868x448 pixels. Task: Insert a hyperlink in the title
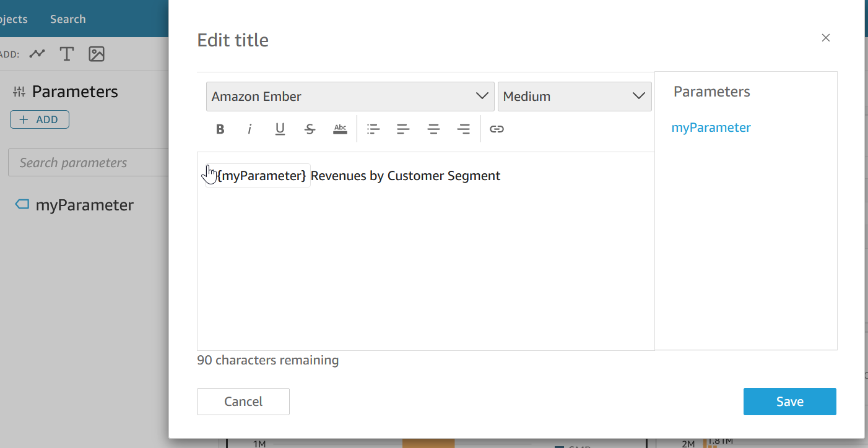pos(497,129)
